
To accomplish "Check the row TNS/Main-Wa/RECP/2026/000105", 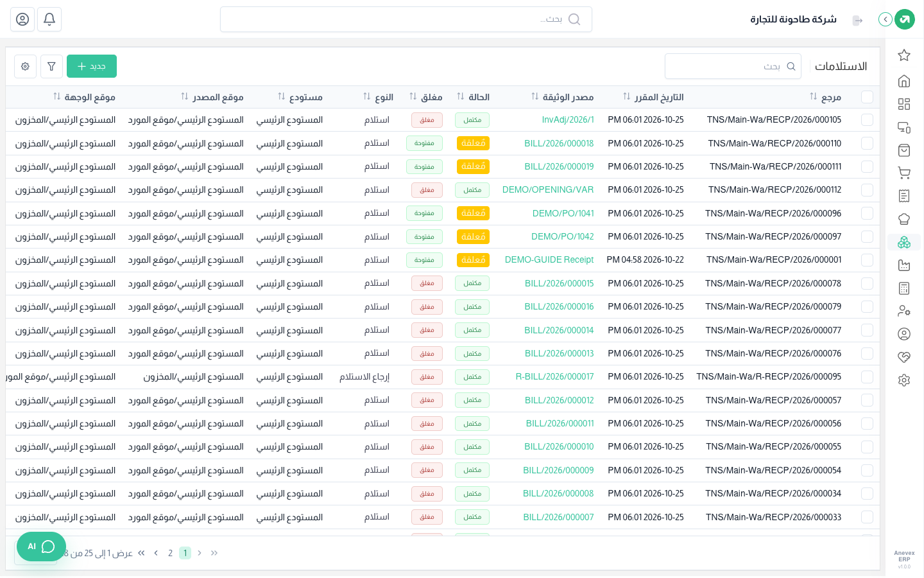I will pyautogui.click(x=867, y=120).
